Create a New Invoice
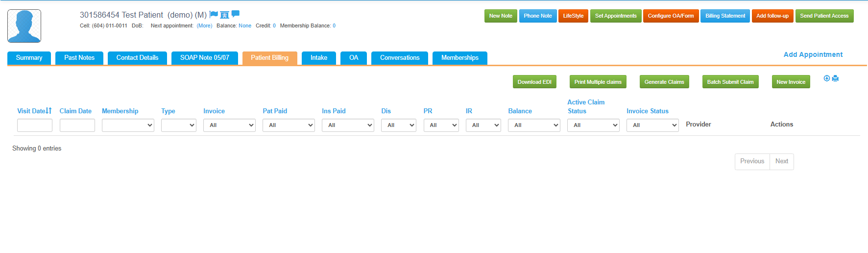The width and height of the screenshot is (868, 253). 791,82
